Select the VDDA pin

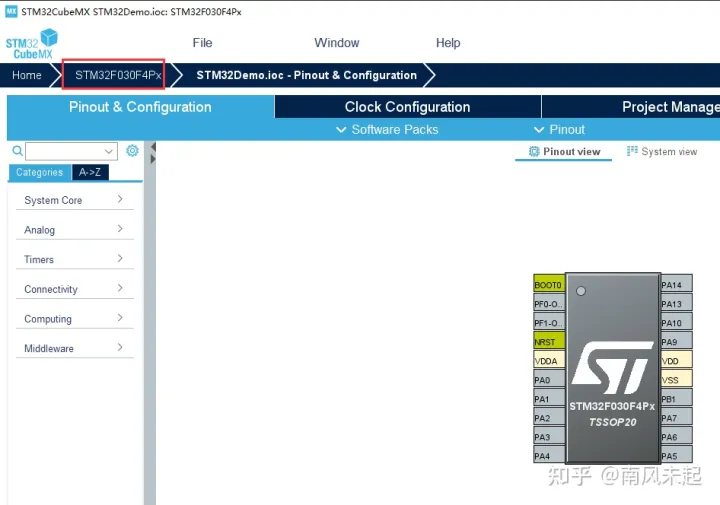[x=549, y=361]
